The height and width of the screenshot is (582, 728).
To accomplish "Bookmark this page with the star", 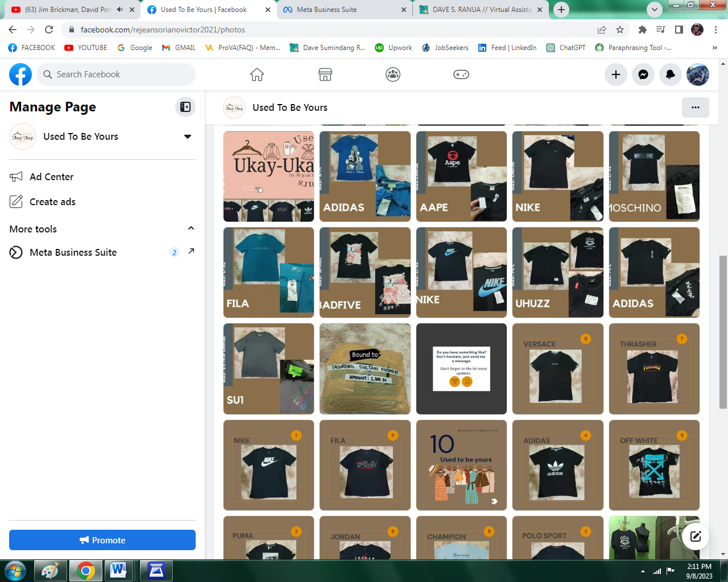I will click(620, 30).
